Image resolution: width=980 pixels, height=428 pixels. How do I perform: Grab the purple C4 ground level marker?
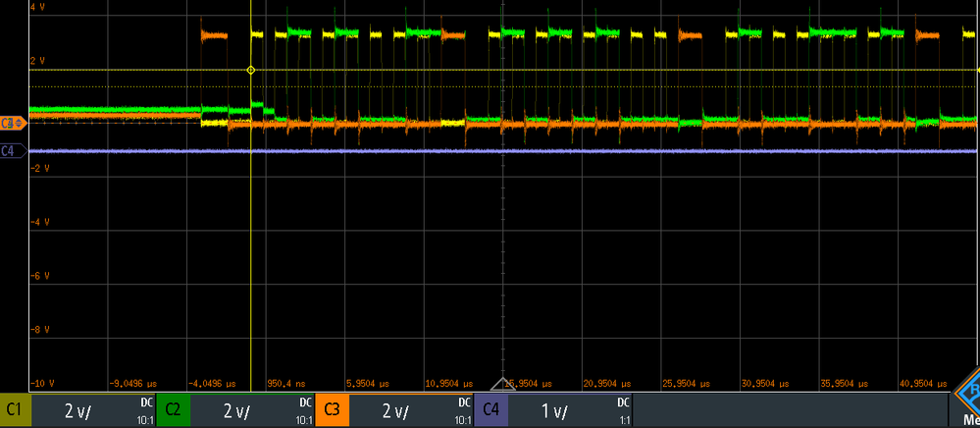pos(13,150)
